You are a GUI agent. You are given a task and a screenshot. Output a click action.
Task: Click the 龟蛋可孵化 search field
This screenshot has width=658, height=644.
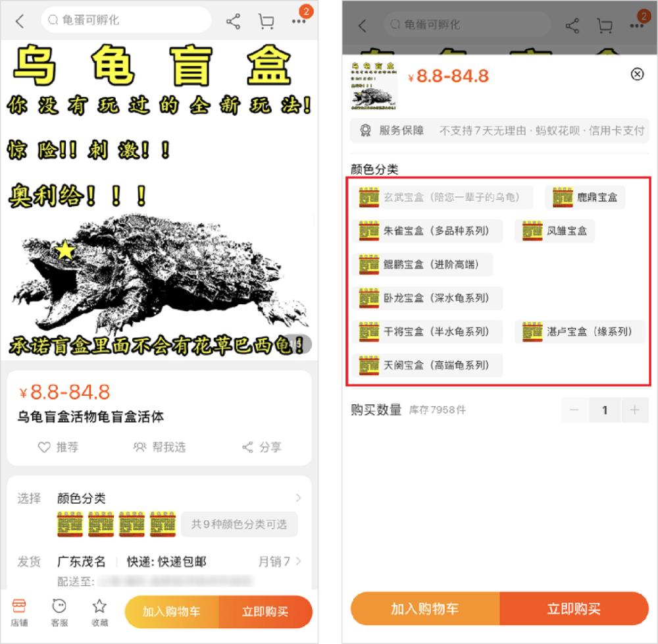point(126,20)
